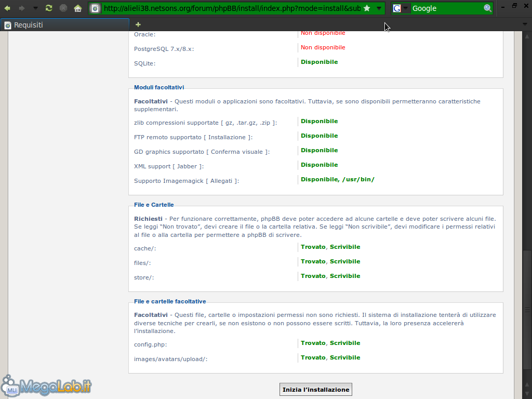Go to the Home page icon
This screenshot has height=399, width=532.
(x=78, y=8)
